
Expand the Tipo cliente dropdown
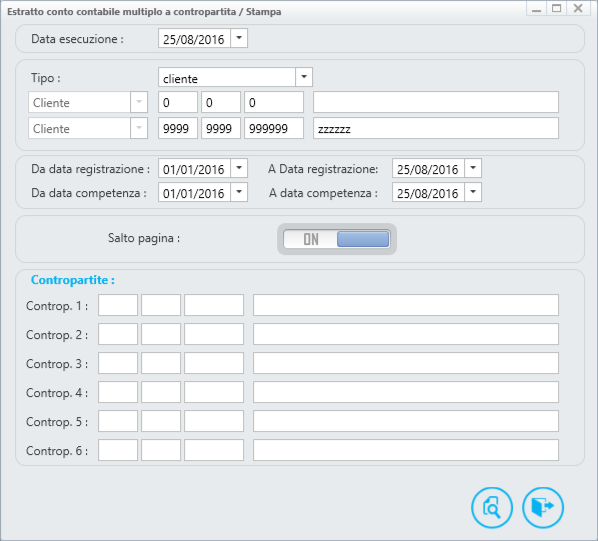[304, 77]
